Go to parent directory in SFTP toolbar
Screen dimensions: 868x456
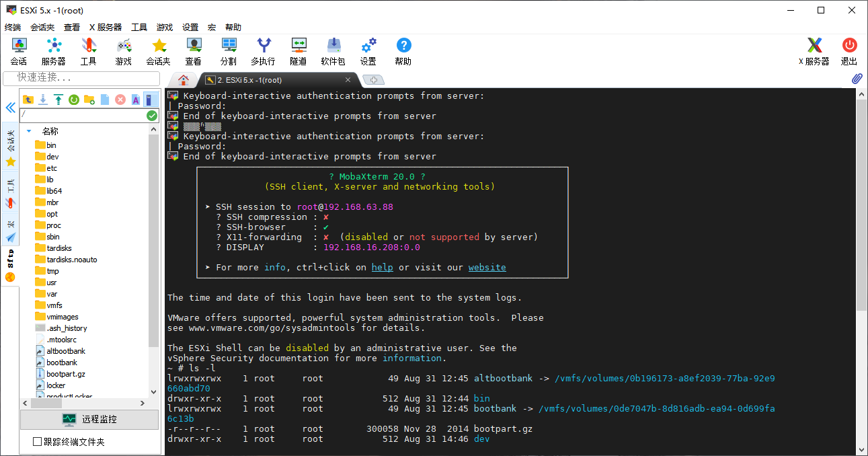pos(28,100)
